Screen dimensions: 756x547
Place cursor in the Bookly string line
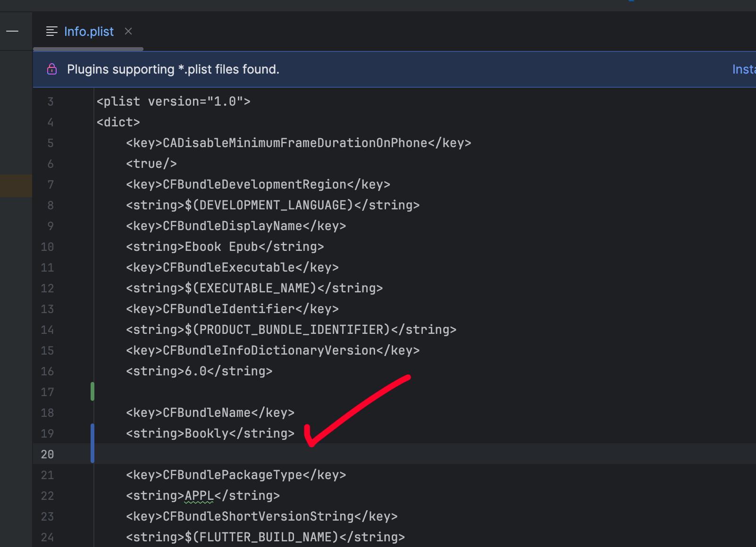210,433
